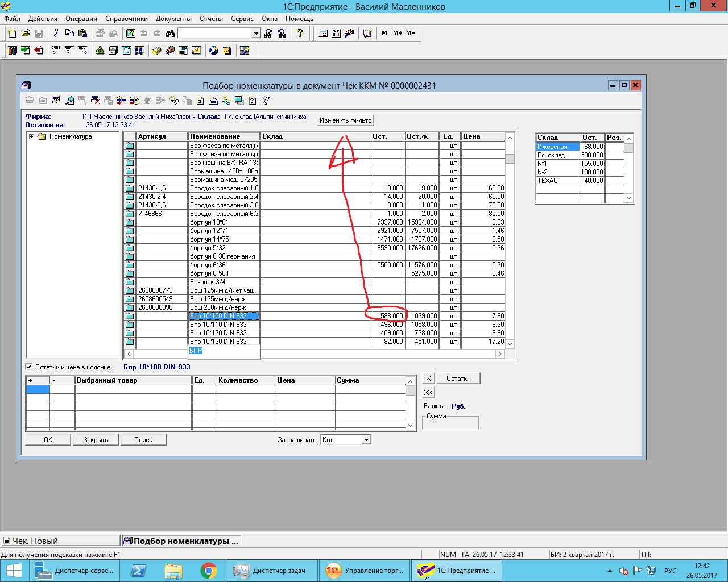Screen dimensions: 728x582
Task: Click the binoculars Find icon
Action: coord(170,34)
